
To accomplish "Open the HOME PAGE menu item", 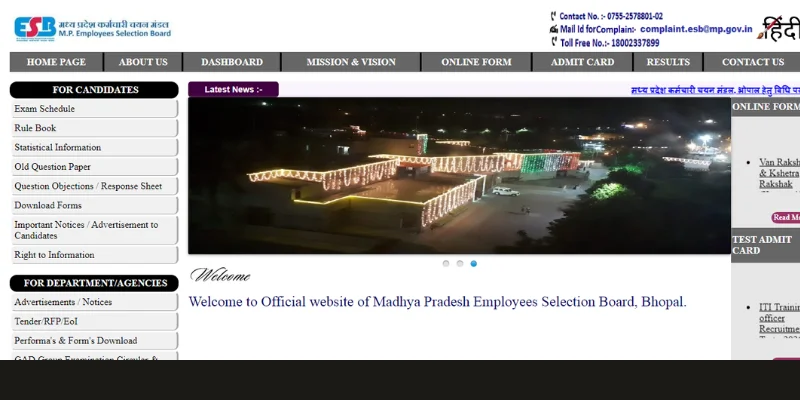I will click(x=56, y=62).
